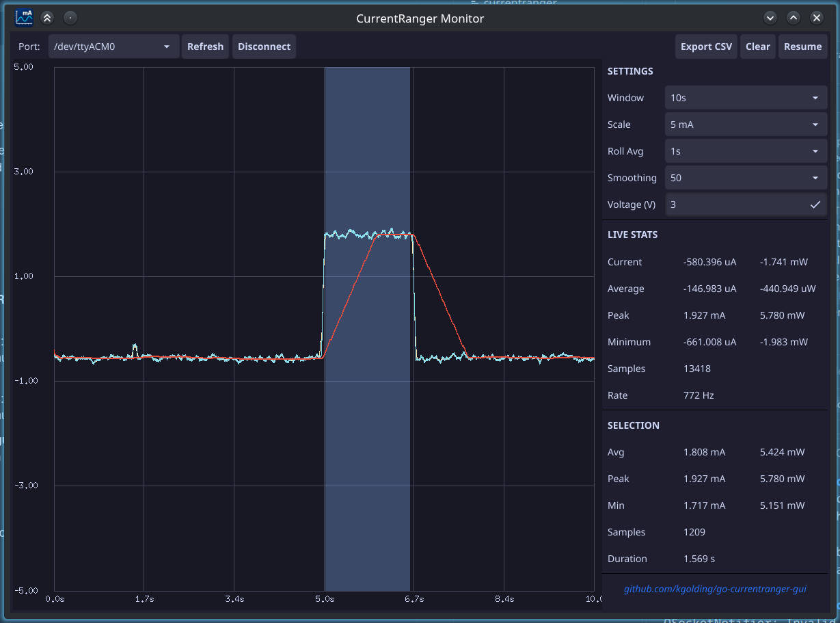Click the 6.7s time axis label
This screenshot has width=840, height=623.
pyautogui.click(x=414, y=599)
